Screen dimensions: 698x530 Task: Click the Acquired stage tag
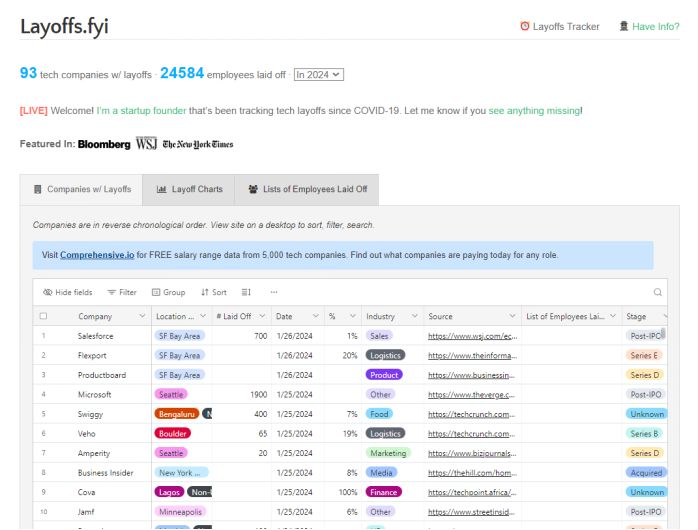click(x=646, y=473)
